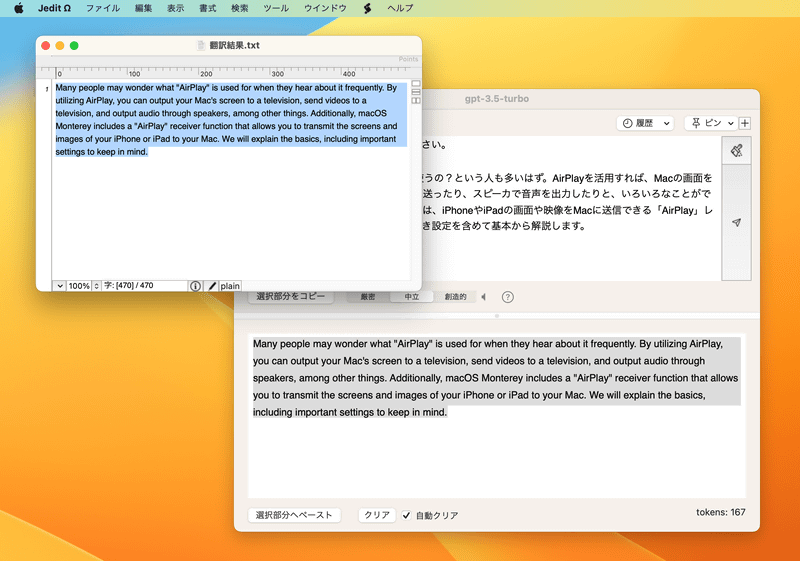This screenshot has height=561, width=800.
Task: Click the ruler at the 200 mark
Action: pos(206,73)
